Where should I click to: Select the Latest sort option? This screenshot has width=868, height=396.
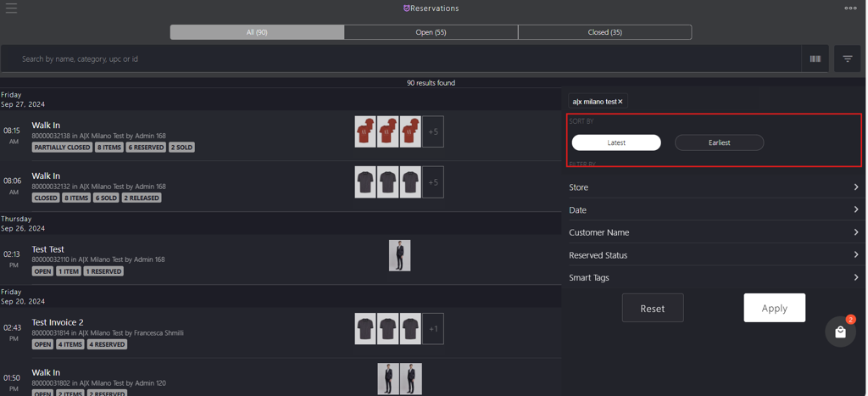click(616, 142)
